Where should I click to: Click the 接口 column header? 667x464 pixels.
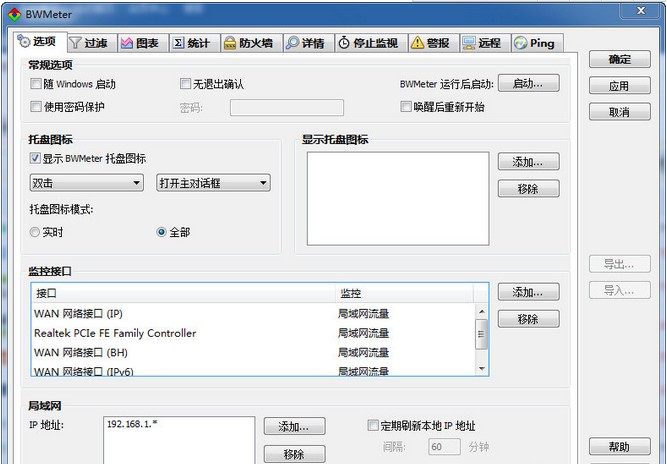pos(183,293)
